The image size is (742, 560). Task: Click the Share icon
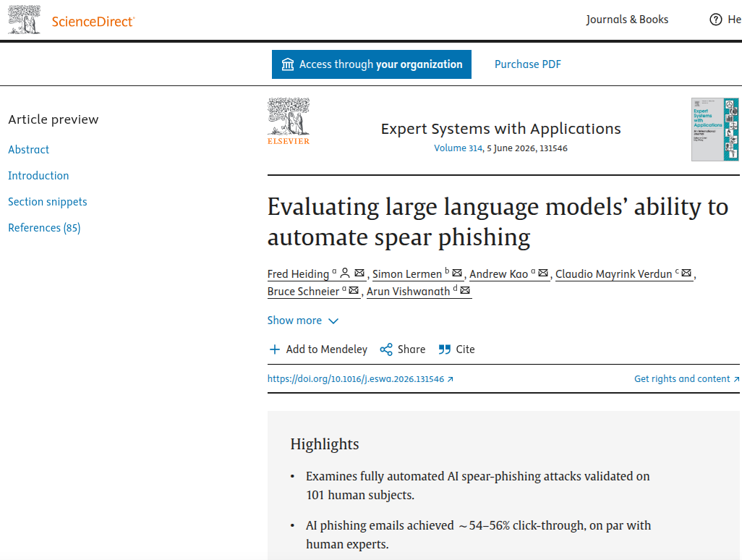click(386, 349)
